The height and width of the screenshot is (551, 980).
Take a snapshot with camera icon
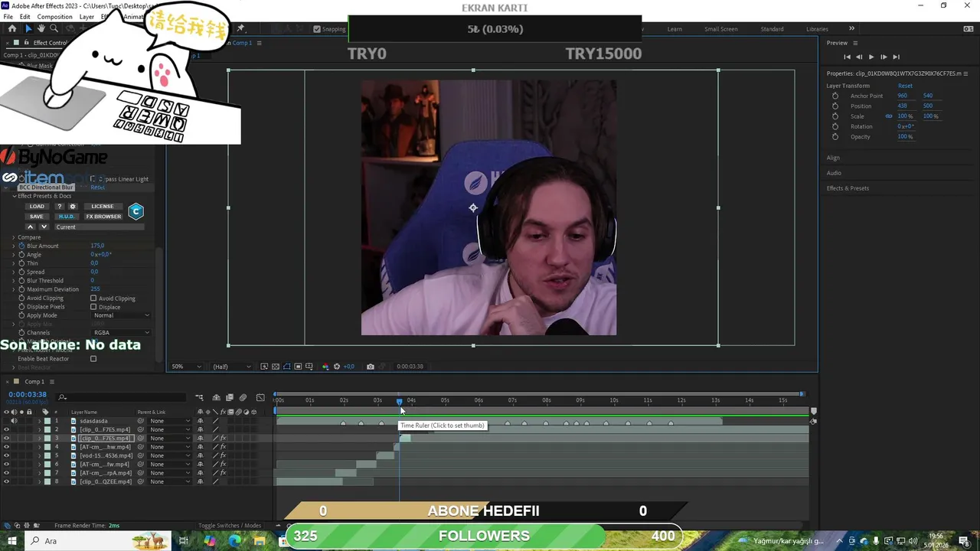pos(371,367)
